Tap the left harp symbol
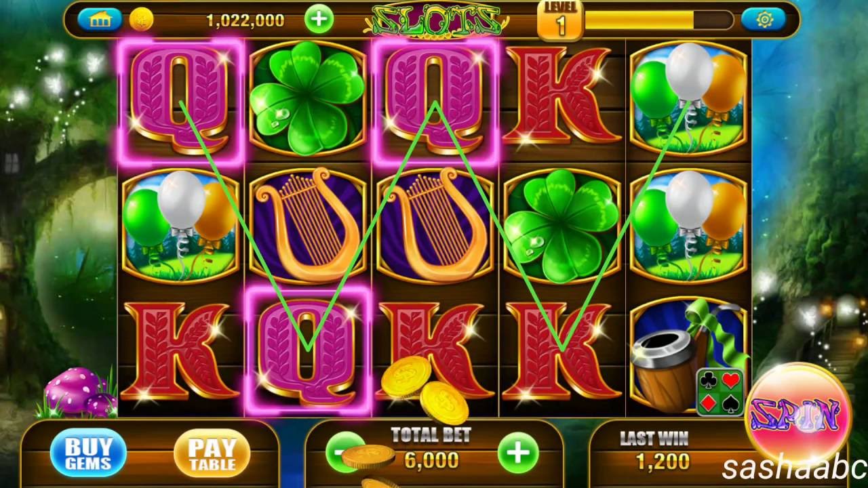This screenshot has height=488, width=868. 307,225
